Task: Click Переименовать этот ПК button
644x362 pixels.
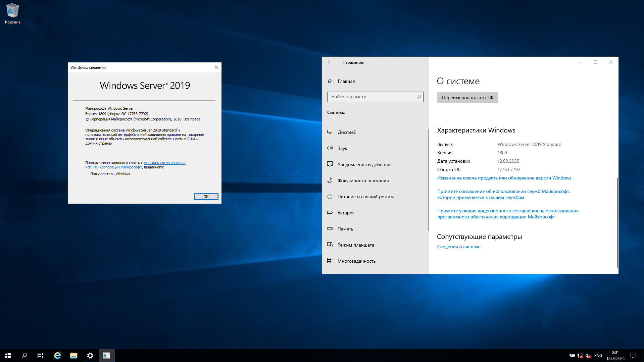Action: 467,98
